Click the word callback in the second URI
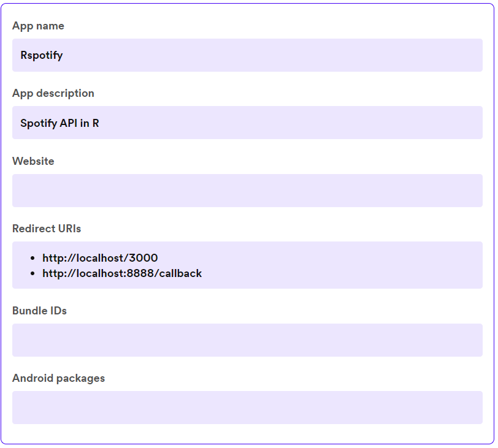 coord(180,273)
